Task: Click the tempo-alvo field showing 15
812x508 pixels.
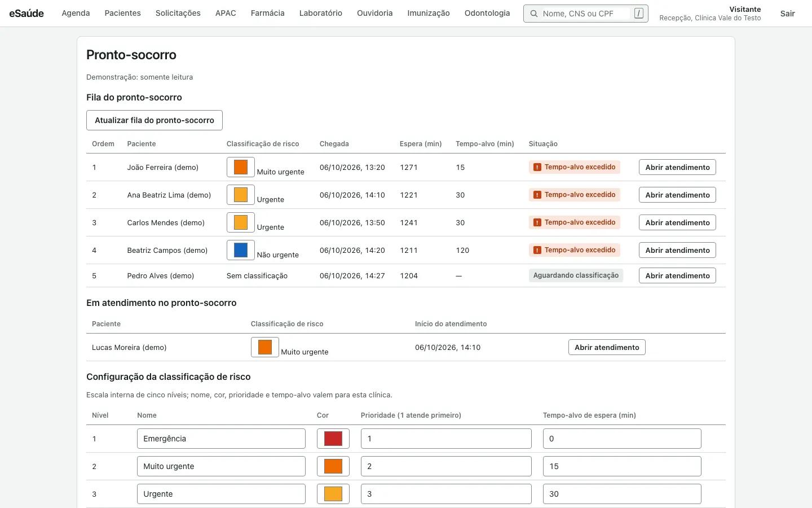Action: click(x=622, y=466)
